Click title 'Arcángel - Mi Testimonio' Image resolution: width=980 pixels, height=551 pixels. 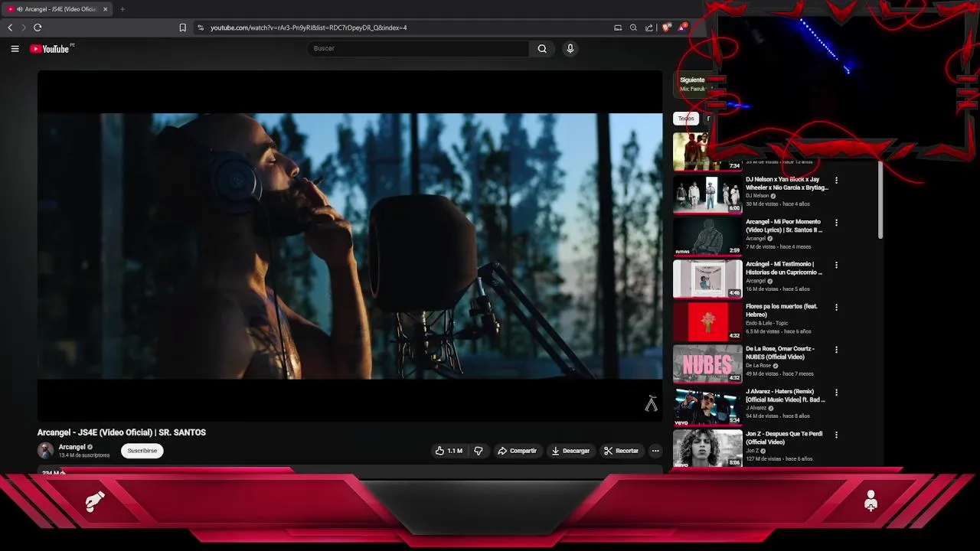pyautogui.click(x=784, y=268)
